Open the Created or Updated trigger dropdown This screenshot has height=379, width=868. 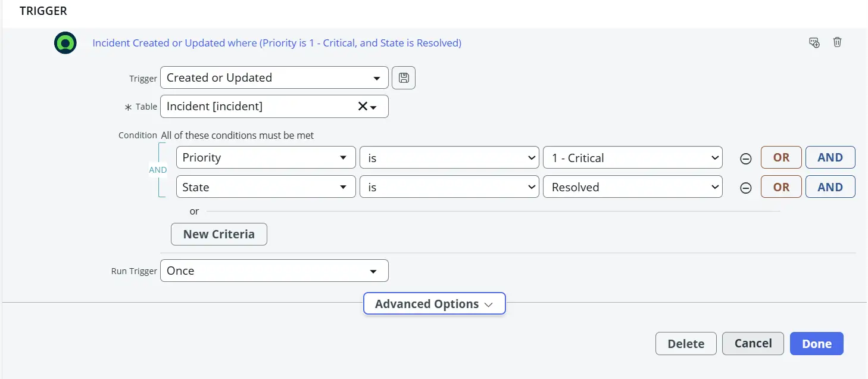(x=274, y=78)
